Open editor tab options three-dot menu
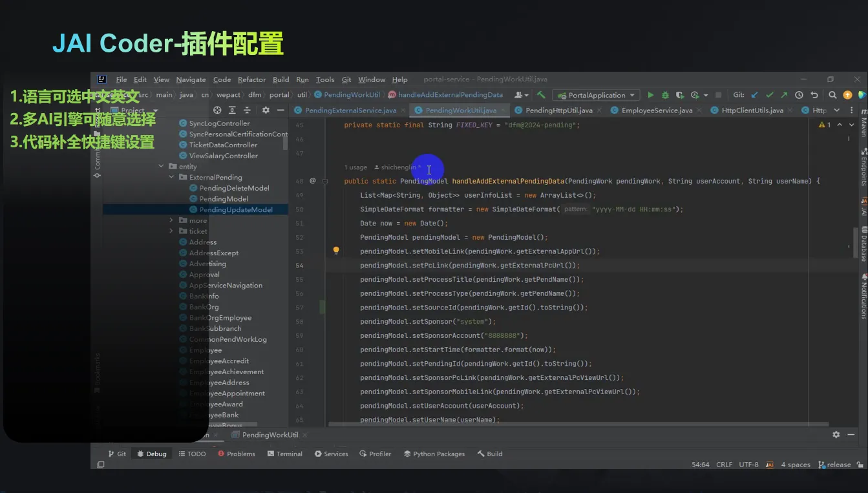The image size is (868, 493). coord(852,110)
